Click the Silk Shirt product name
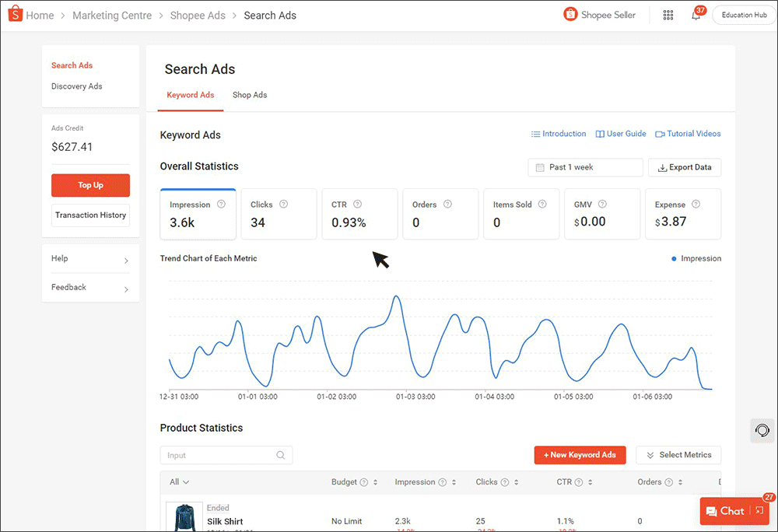Viewport: 778px width, 532px height. click(226, 522)
